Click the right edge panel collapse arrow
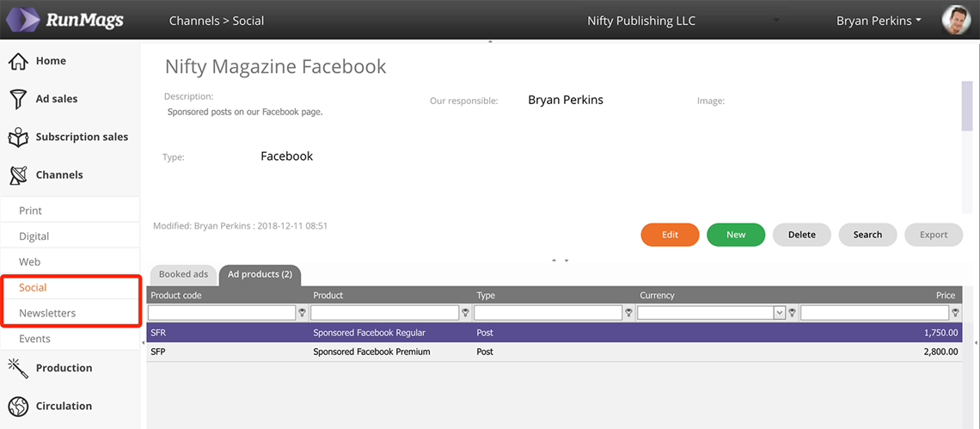This screenshot has width=980, height=429. click(977, 343)
